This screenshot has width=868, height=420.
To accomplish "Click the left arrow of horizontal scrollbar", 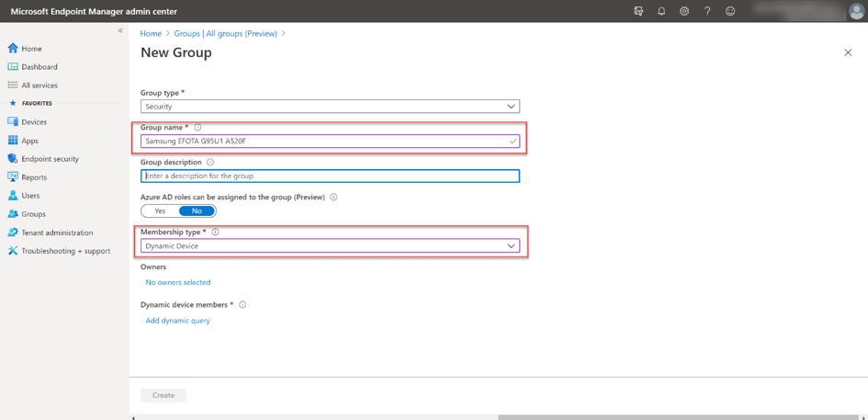I will coord(132,417).
